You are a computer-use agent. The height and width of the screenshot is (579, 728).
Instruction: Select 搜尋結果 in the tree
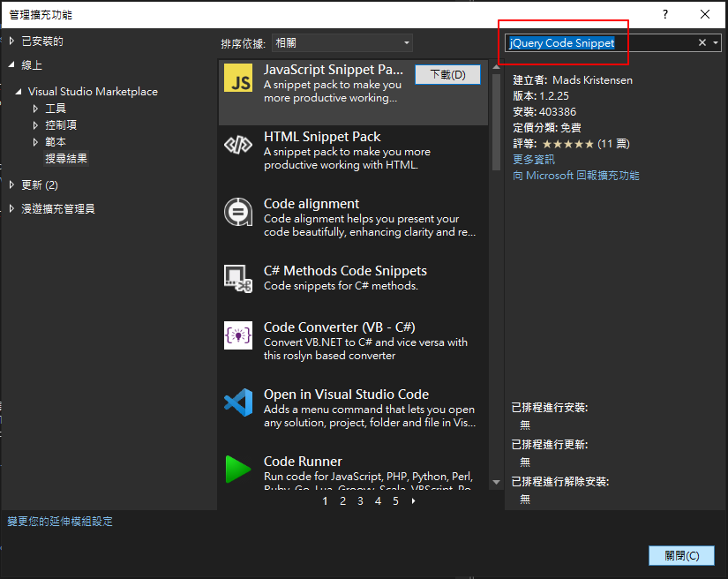point(66,158)
